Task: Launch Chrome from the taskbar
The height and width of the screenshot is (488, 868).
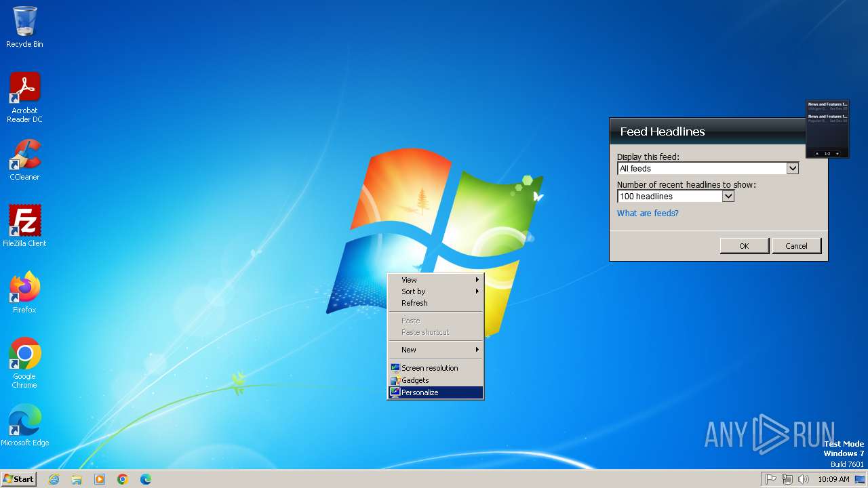Action: coord(123,479)
